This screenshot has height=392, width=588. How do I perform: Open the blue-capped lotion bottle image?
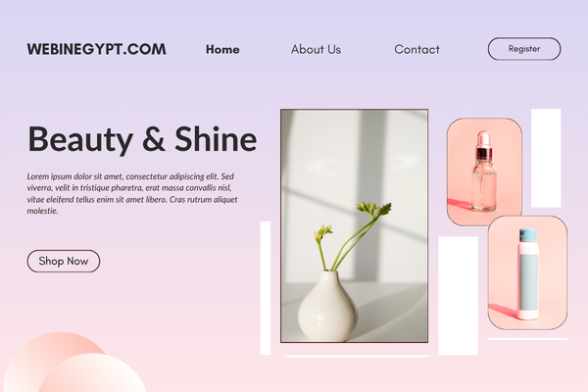pos(527,272)
